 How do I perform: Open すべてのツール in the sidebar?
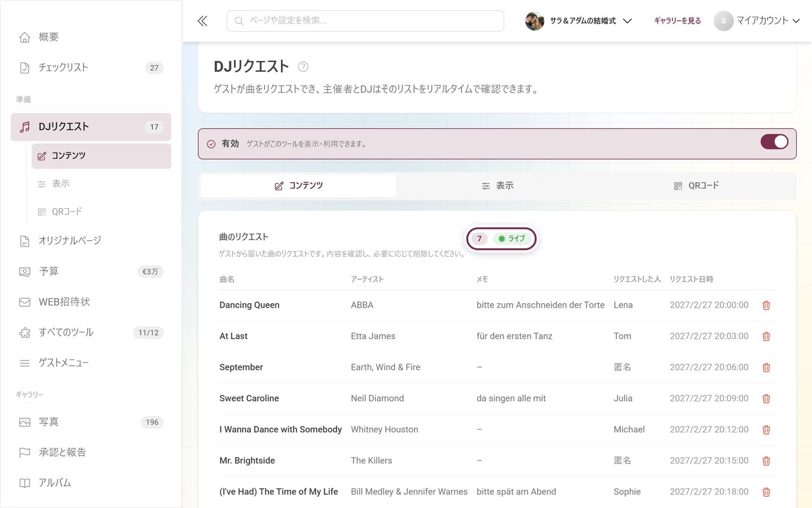pyautogui.click(x=91, y=332)
